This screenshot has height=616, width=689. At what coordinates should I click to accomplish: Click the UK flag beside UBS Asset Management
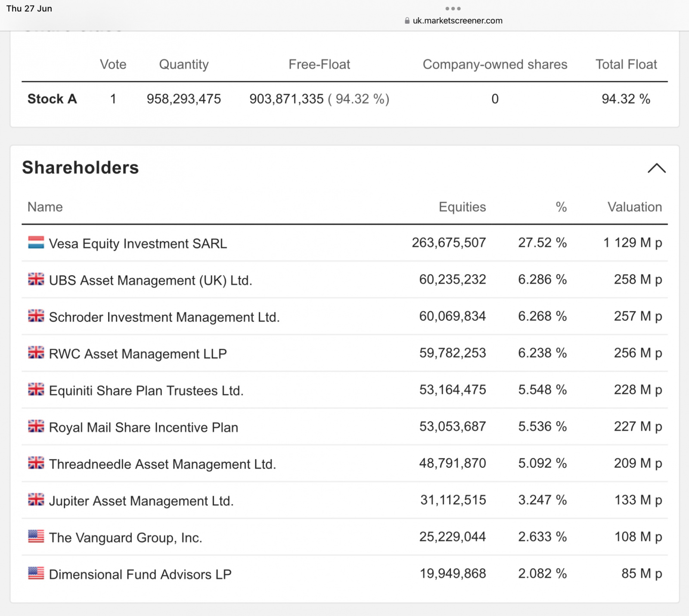[36, 279]
